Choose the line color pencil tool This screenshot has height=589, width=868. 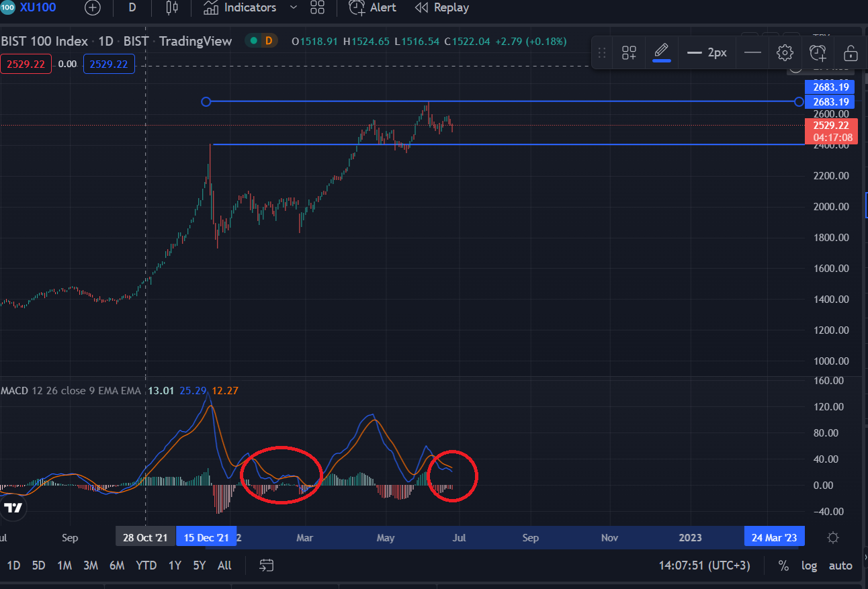[662, 52]
